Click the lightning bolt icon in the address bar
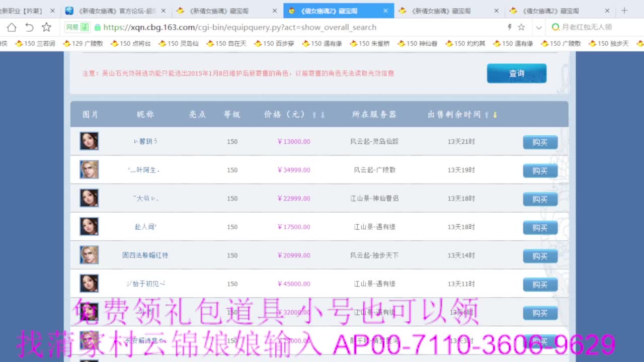644x362 pixels. coord(510,28)
